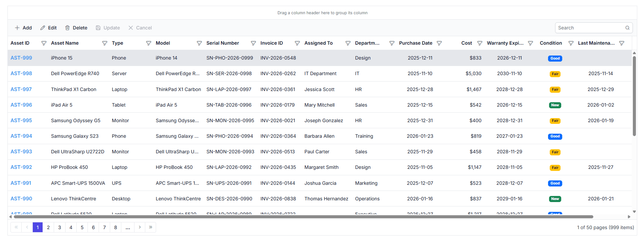This screenshot has width=644, height=243.
Task: Sort by Condition column header
Action: (551, 43)
